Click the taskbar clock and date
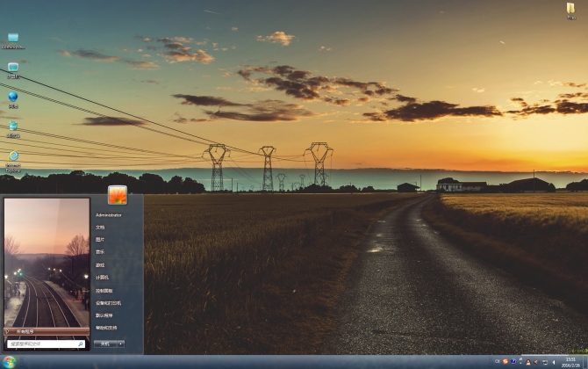This screenshot has width=588, height=369. (x=570, y=362)
